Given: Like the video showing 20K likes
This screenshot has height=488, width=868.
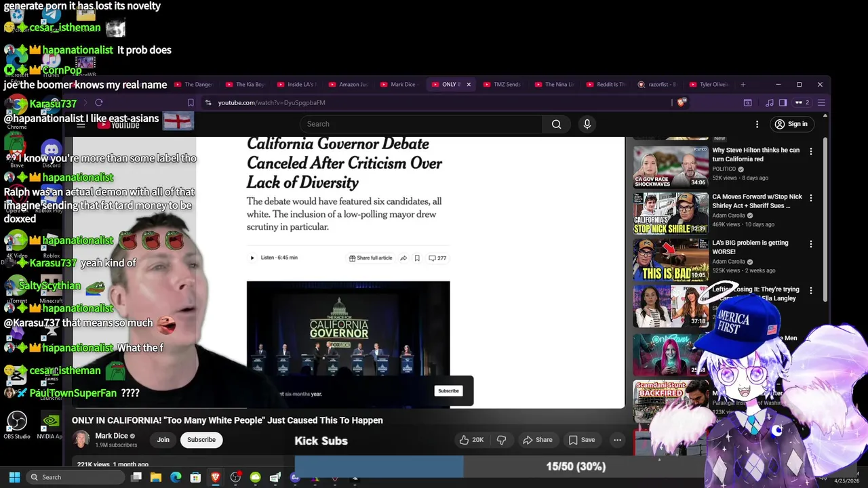Looking at the screenshot, I should click(471, 440).
